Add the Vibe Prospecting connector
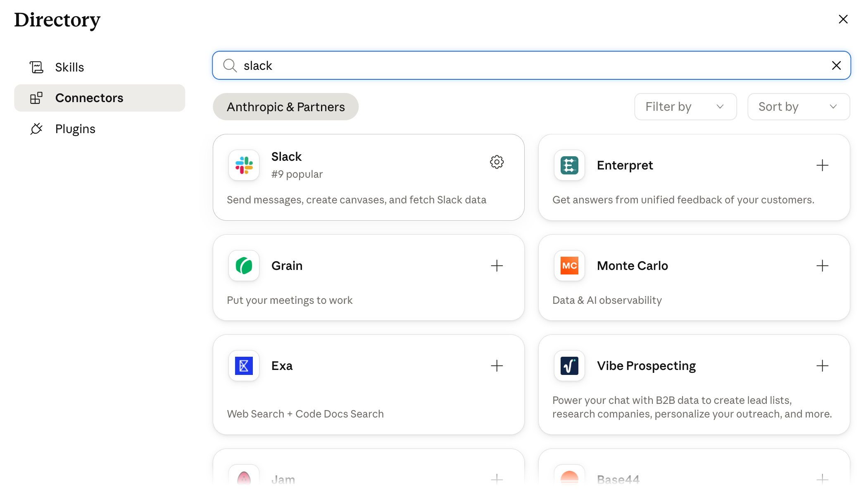Image resolution: width=868 pixels, height=501 pixels. (822, 365)
